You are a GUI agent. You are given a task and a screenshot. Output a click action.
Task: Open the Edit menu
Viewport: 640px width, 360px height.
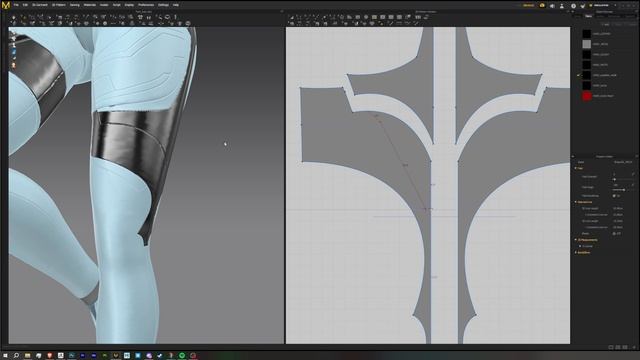pyautogui.click(x=25, y=5)
